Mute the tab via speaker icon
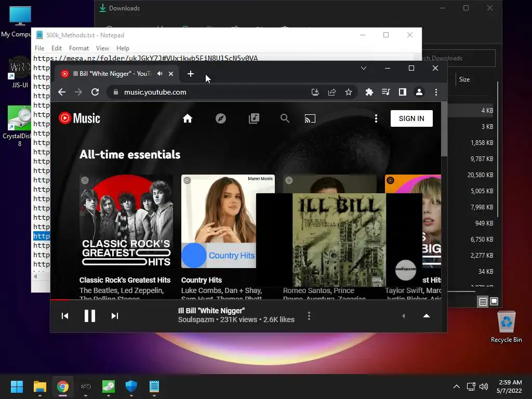This screenshot has height=399, width=532. point(160,74)
